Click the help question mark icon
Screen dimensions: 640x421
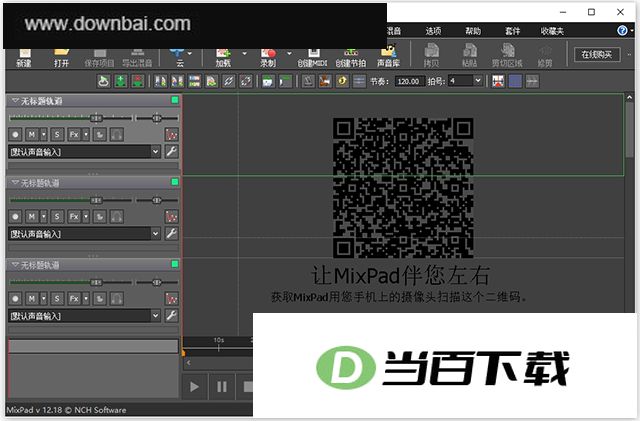click(x=622, y=31)
